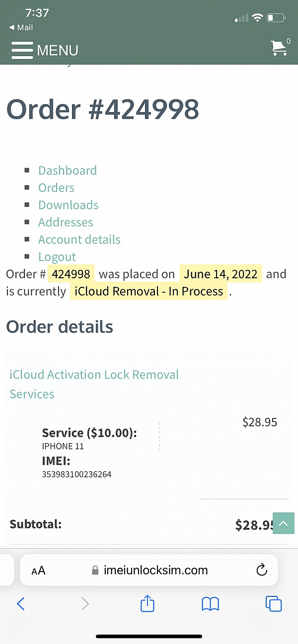
Task: Open the Safari share sheet icon
Action: (x=148, y=603)
